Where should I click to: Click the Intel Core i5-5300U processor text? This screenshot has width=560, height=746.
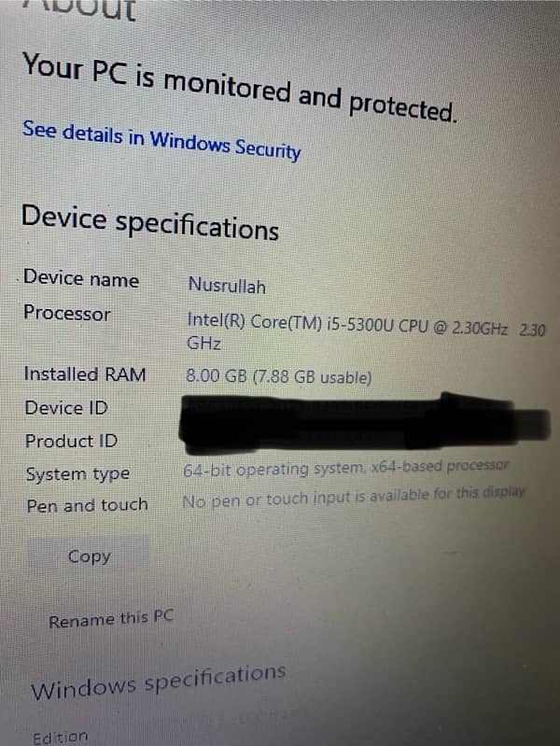[x=366, y=331]
